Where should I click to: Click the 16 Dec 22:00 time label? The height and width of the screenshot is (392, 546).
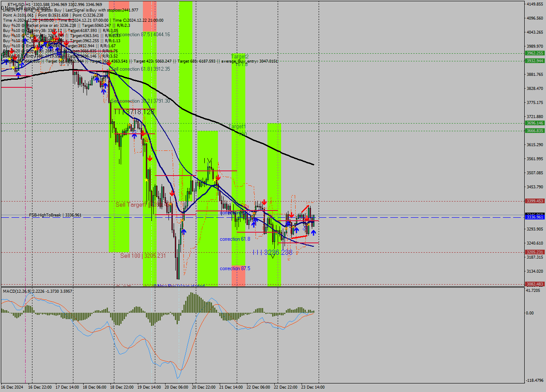39,387
